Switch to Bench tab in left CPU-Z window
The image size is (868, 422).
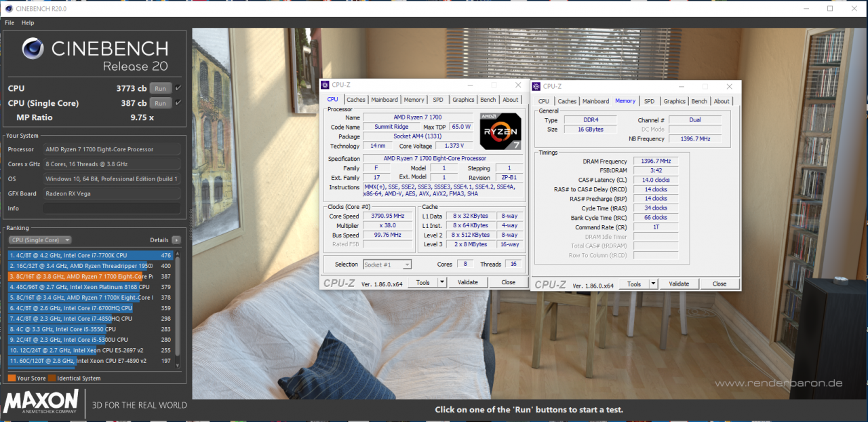tap(488, 100)
